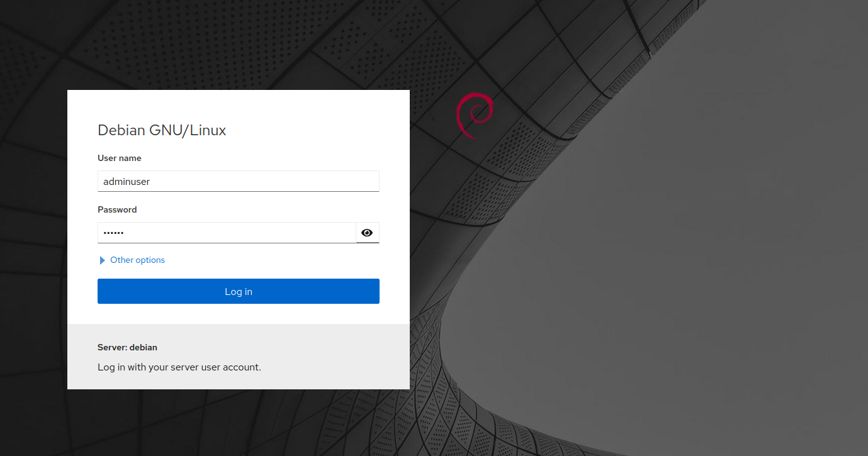868x456 pixels.
Task: Focus the User name field containing adminuser
Action: pyautogui.click(x=239, y=181)
